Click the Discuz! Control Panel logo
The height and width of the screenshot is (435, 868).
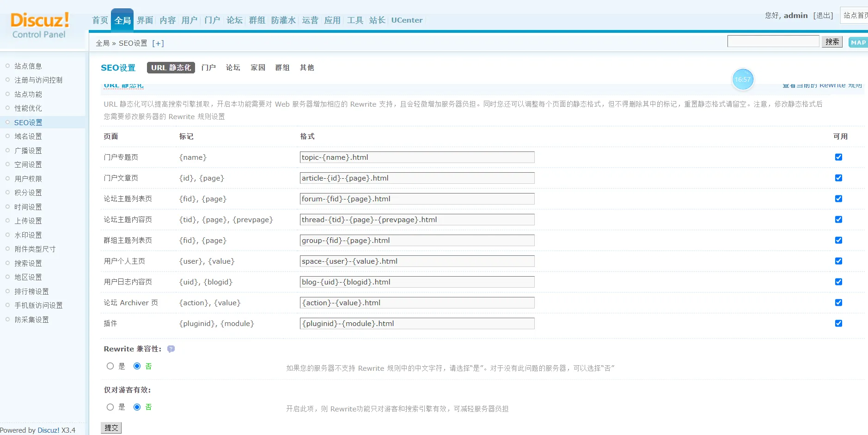(40, 25)
